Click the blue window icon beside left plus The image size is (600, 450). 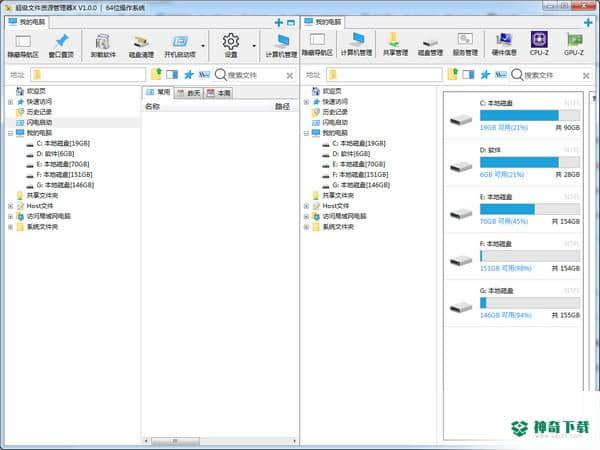(x=291, y=23)
